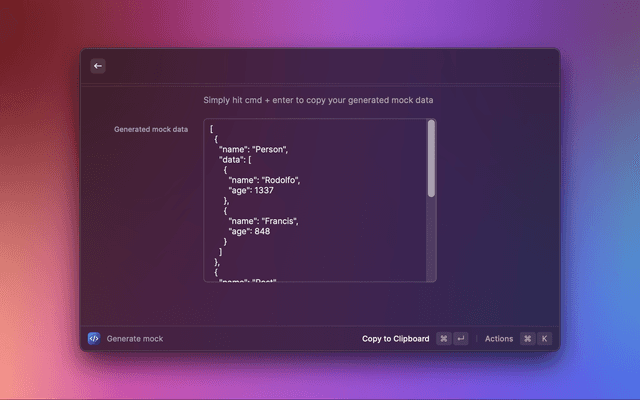Image resolution: width=640 pixels, height=400 pixels.
Task: Click the age 1337 line
Action: [258, 190]
